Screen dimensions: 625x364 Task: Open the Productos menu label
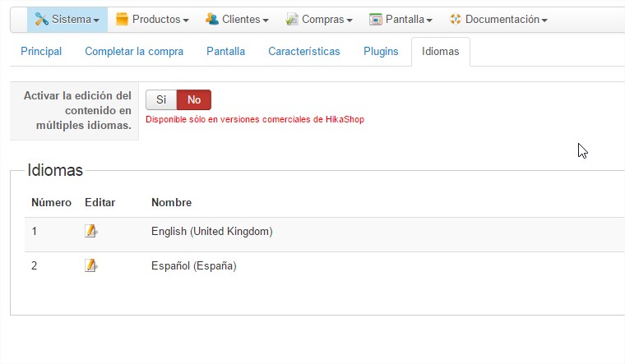coord(156,19)
